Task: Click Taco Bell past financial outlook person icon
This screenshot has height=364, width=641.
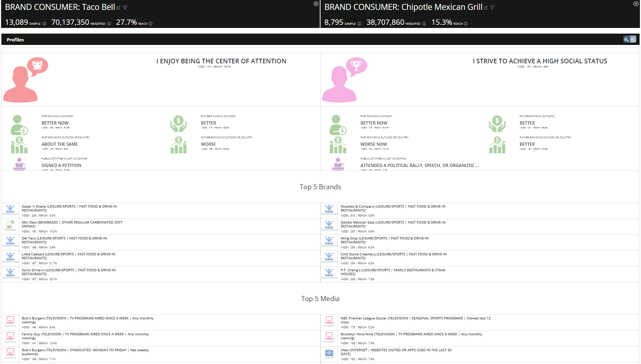Action: pos(19,125)
